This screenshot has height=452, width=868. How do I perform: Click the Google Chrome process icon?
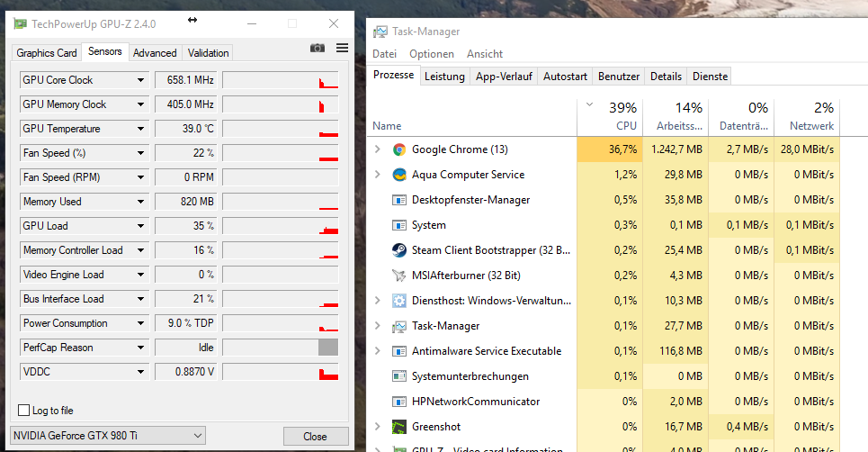tap(399, 149)
